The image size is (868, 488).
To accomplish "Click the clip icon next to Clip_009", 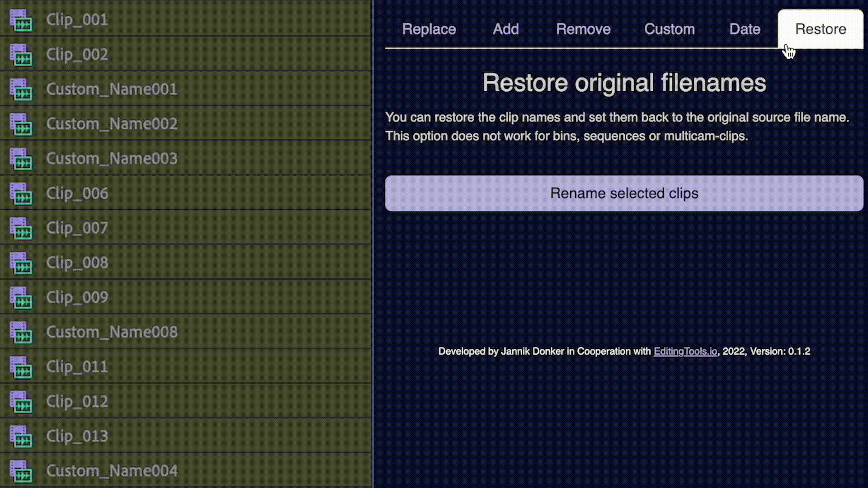I will coord(21,297).
